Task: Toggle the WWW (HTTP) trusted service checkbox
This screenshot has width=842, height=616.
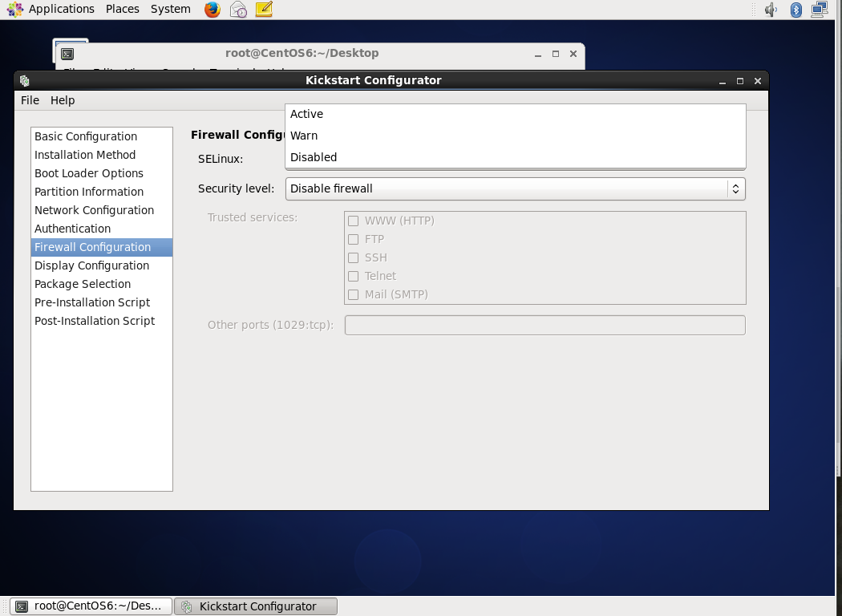Action: (354, 221)
